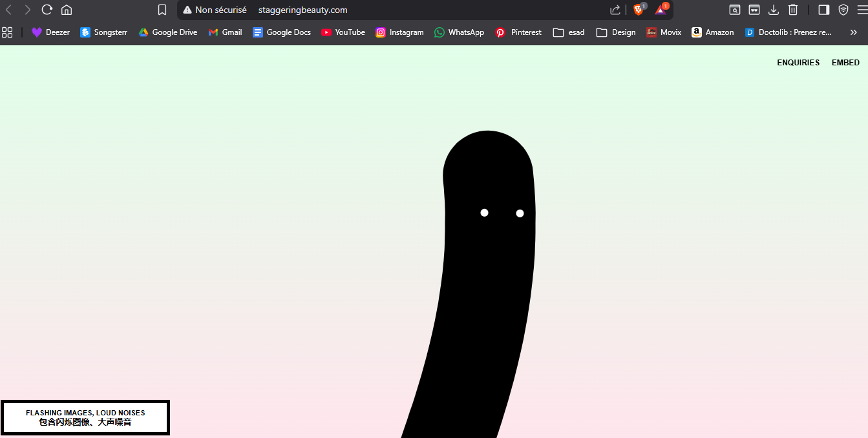868x438 pixels.
Task: Click the address bar URL staggeringbeauty.com
Action: pyautogui.click(x=302, y=10)
